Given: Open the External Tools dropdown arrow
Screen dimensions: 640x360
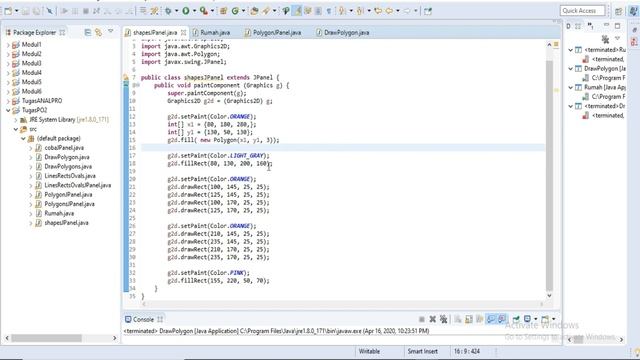Looking at the screenshot, I should point(212,11).
